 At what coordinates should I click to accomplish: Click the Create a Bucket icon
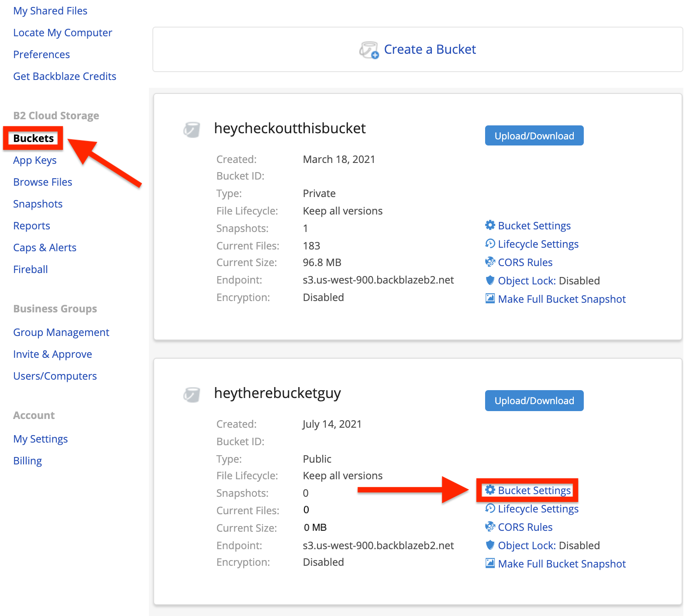pos(369,50)
